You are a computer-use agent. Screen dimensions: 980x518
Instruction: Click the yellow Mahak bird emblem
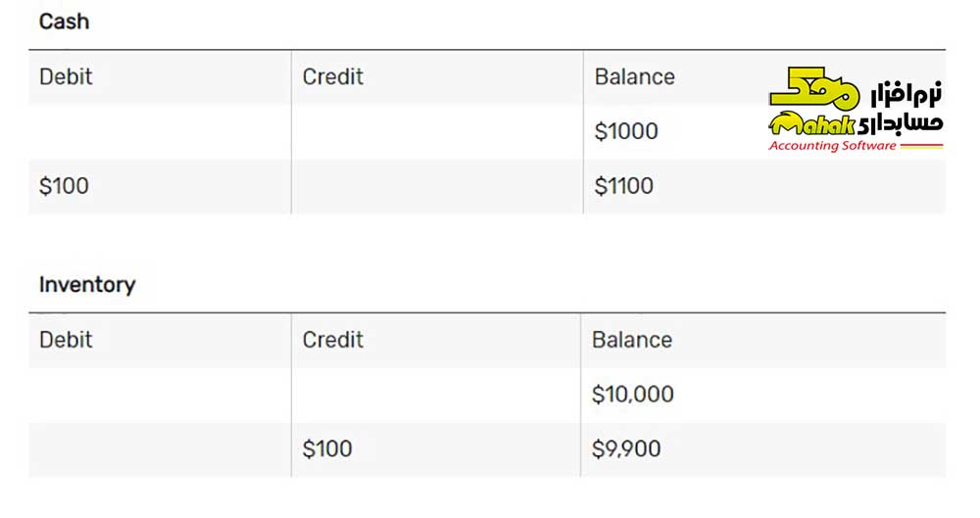click(813, 87)
